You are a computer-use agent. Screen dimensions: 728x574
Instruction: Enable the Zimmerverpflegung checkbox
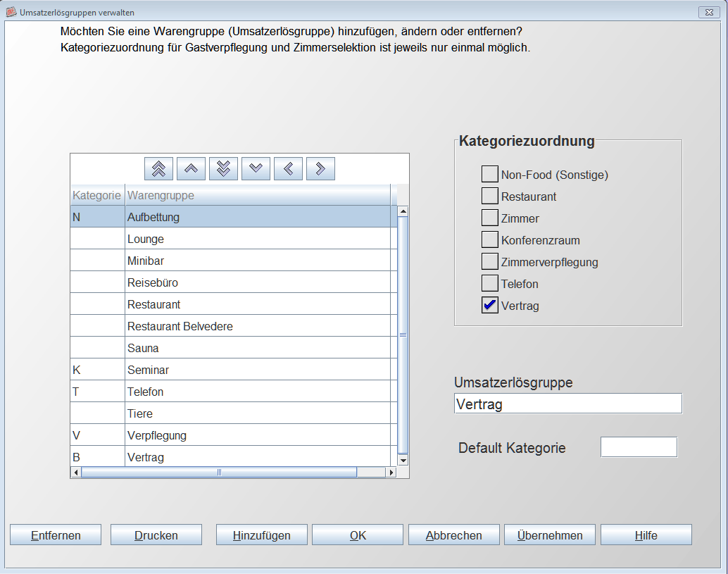click(490, 261)
